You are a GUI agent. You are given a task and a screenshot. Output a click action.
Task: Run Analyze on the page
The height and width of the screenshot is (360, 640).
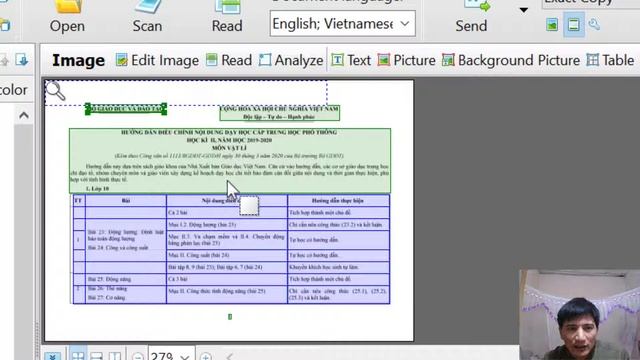[291, 60]
